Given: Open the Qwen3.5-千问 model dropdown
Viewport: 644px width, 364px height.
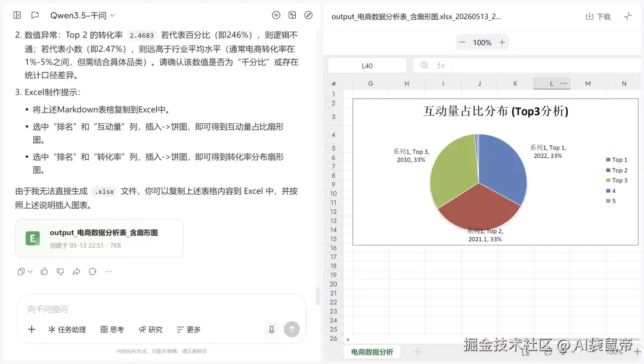Looking at the screenshot, I should tap(82, 15).
